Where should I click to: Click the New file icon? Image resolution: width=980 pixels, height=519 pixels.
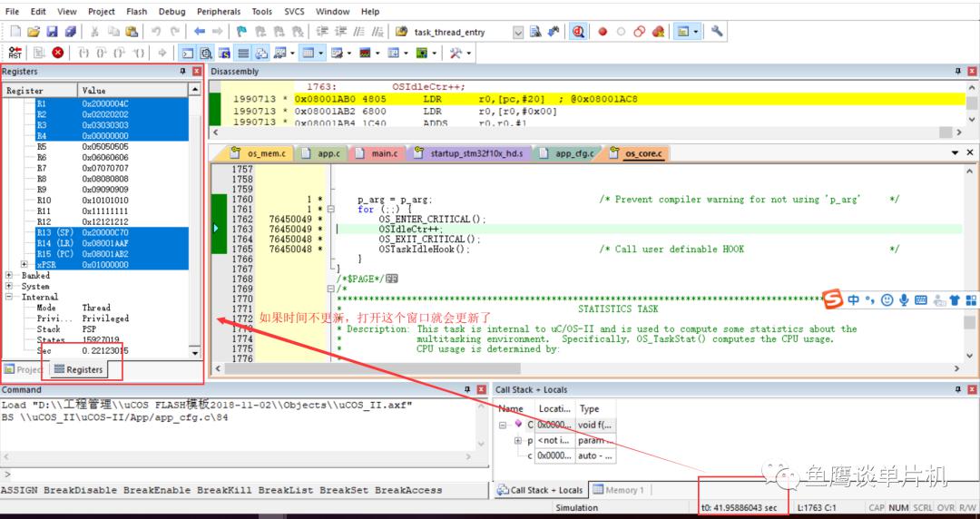[x=15, y=31]
